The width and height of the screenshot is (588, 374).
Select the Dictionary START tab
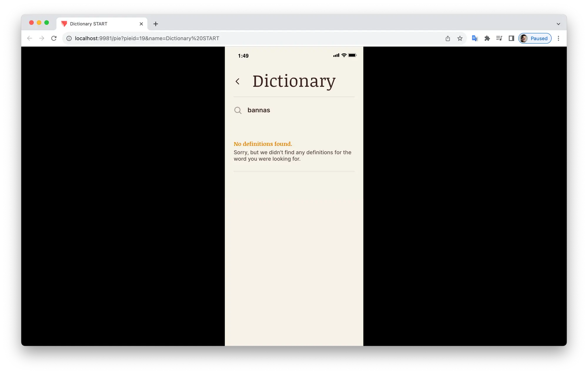tap(94, 24)
